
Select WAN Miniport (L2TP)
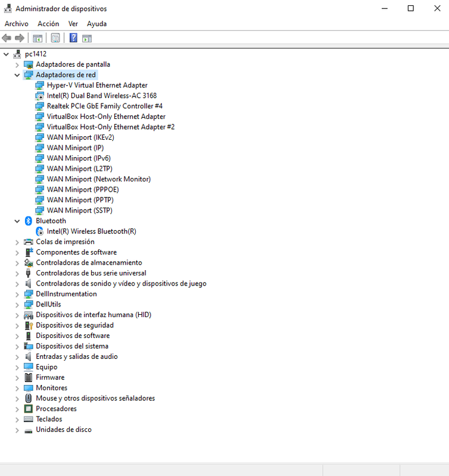point(80,169)
